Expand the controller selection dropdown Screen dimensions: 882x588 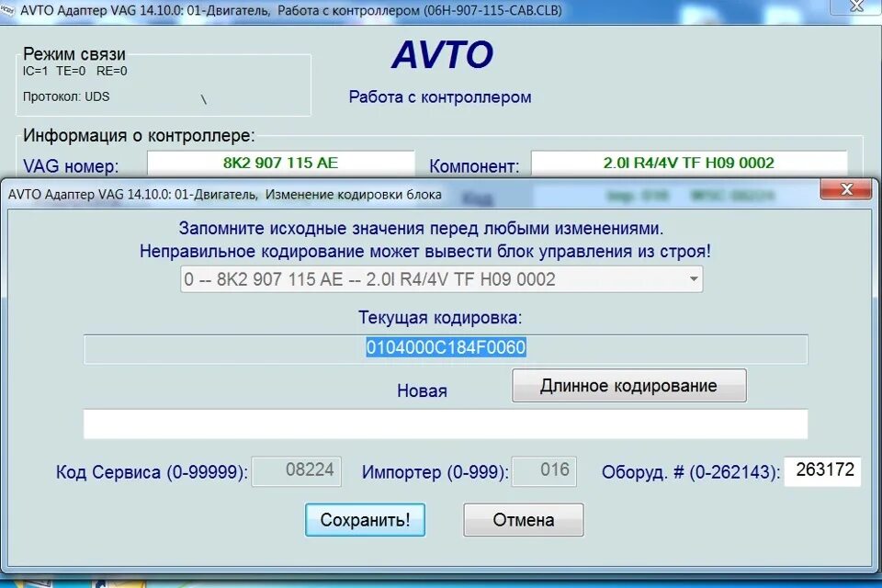694,279
